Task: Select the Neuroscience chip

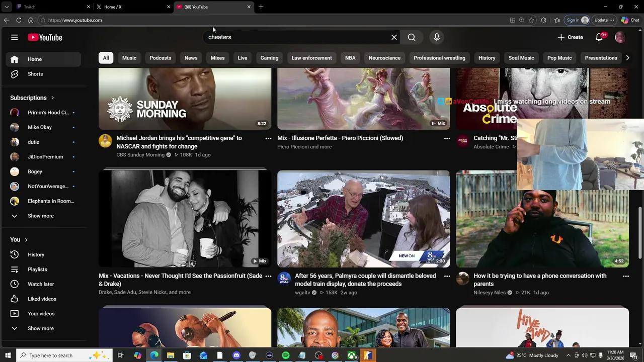Action: [x=384, y=58]
